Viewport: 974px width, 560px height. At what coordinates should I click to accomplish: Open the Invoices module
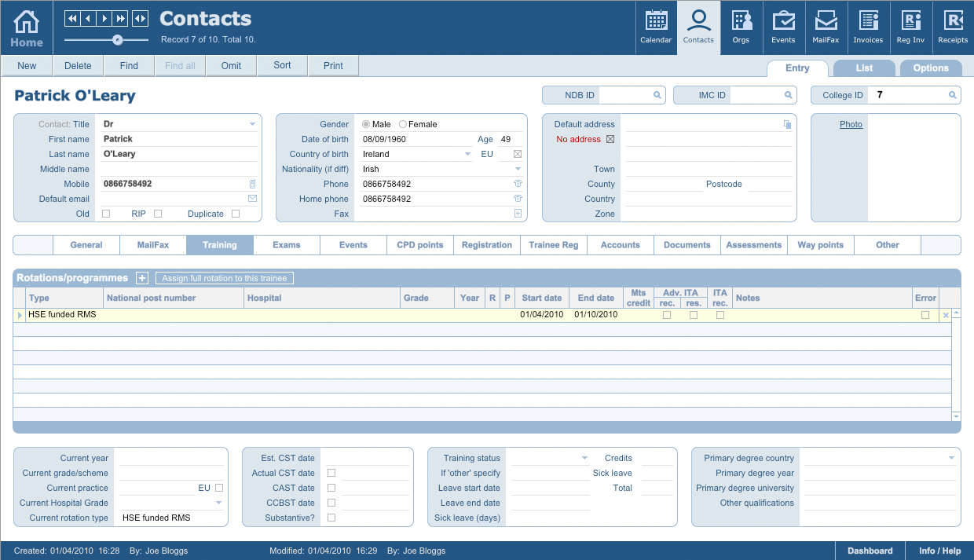click(x=868, y=27)
